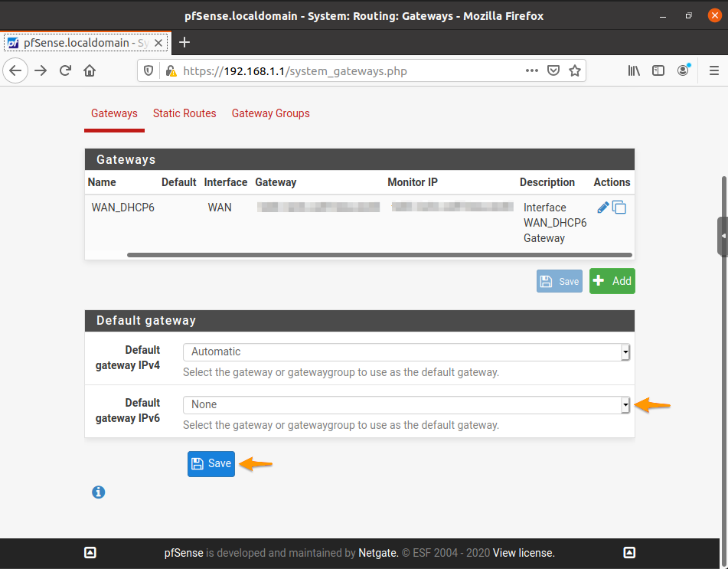Switch to the Static Routes tab
This screenshot has height=569, width=728.
click(184, 113)
